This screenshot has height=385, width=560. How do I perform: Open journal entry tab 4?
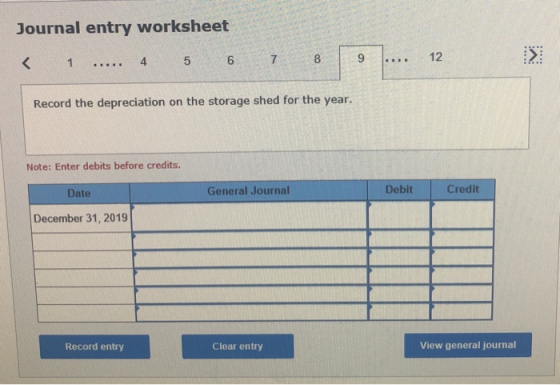pyautogui.click(x=143, y=62)
